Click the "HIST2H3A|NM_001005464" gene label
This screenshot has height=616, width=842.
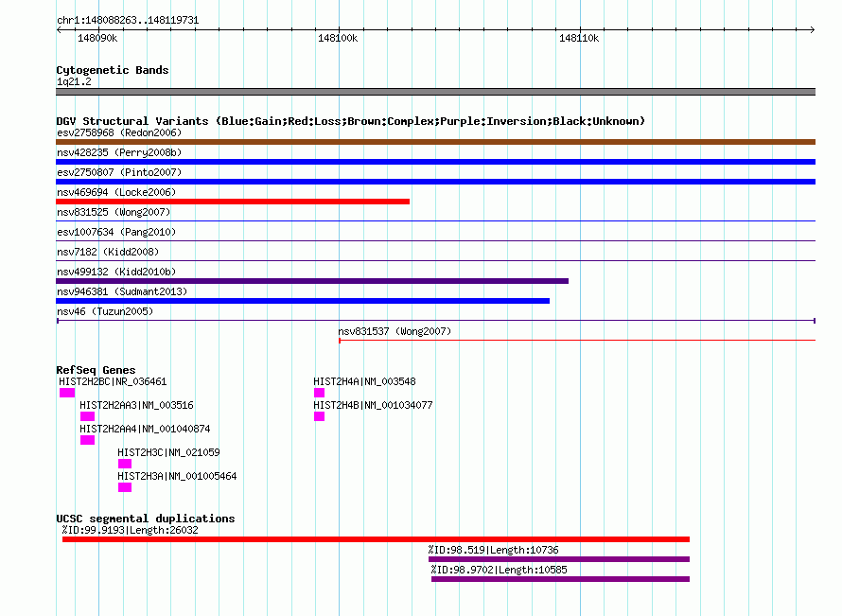click(177, 476)
